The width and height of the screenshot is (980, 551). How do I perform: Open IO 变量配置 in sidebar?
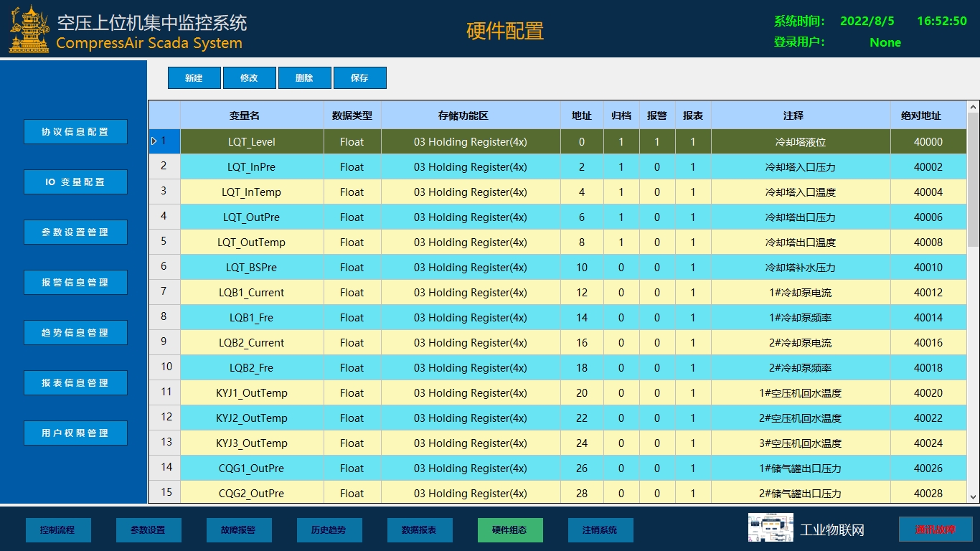click(x=75, y=182)
